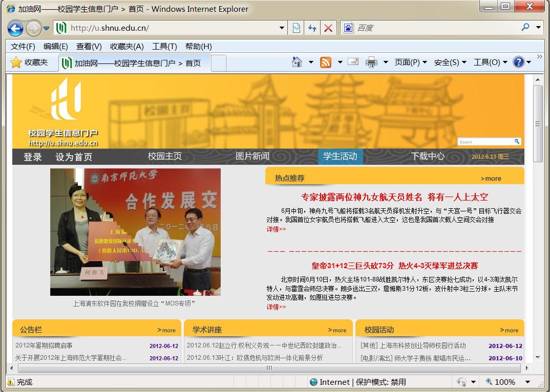The image size is (550, 392).
Task: Open the zoom level 100% dropdown
Action: pyautogui.click(x=527, y=382)
